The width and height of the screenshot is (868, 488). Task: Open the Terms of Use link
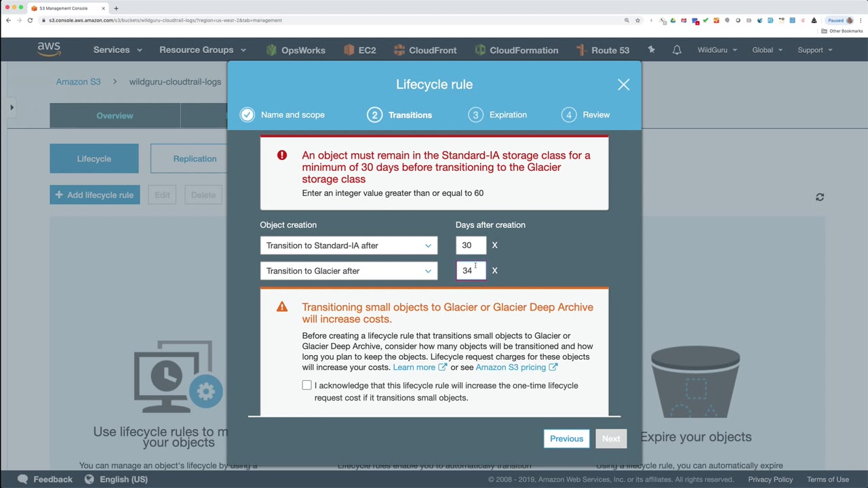point(828,479)
